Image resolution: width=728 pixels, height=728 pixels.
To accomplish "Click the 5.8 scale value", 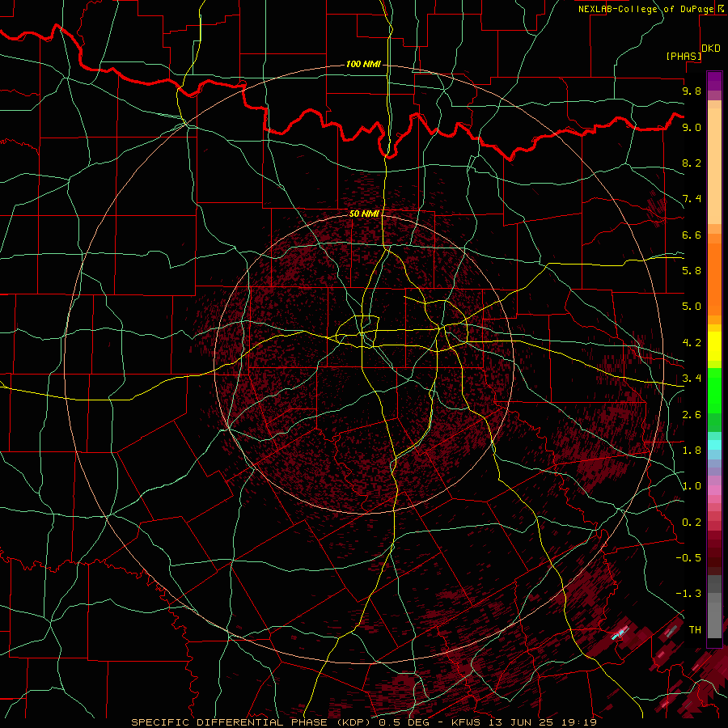I will point(692,271).
